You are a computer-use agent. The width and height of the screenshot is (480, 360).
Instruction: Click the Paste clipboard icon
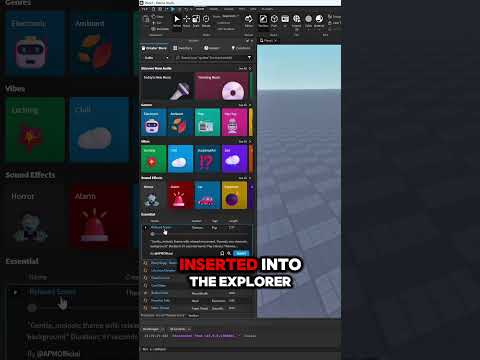point(146,19)
